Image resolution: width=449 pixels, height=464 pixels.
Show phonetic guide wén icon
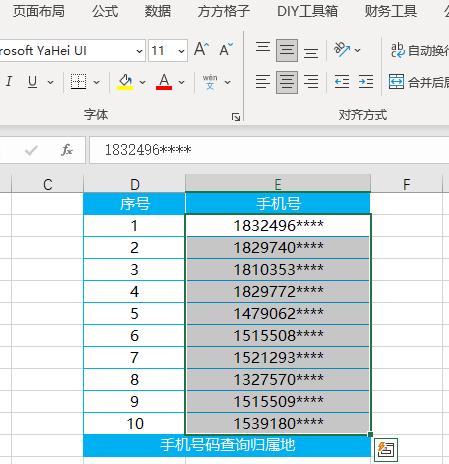pyautogui.click(x=210, y=82)
